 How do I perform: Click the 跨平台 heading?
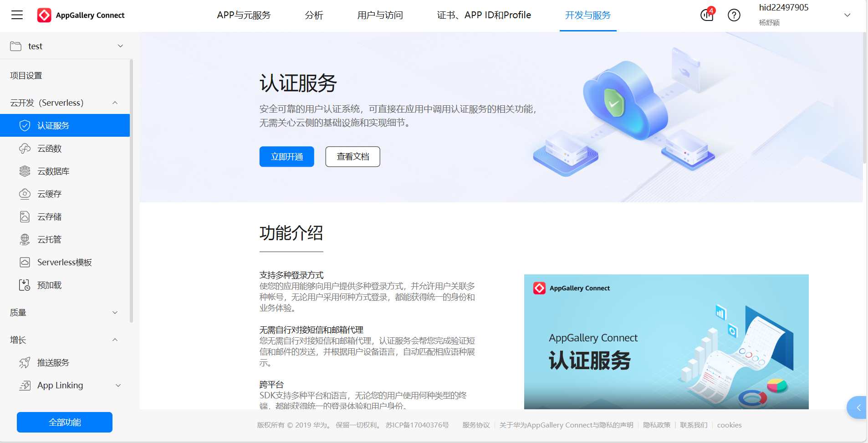tap(271, 384)
